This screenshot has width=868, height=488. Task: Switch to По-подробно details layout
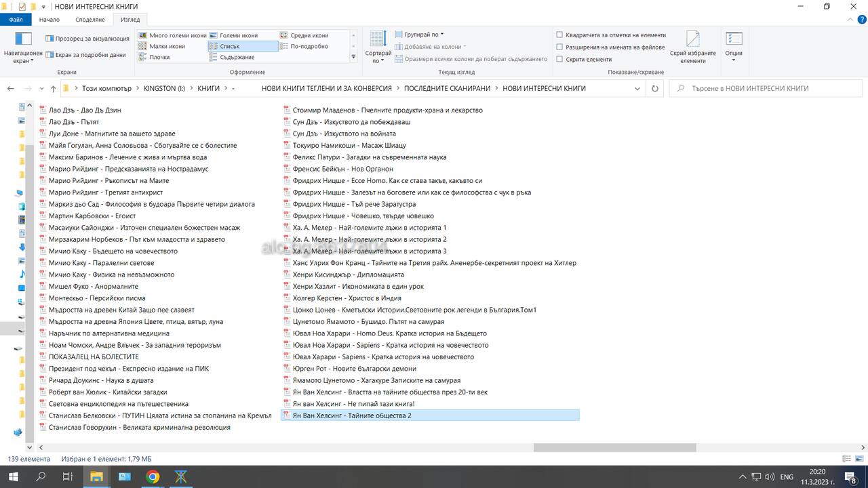tap(304, 46)
